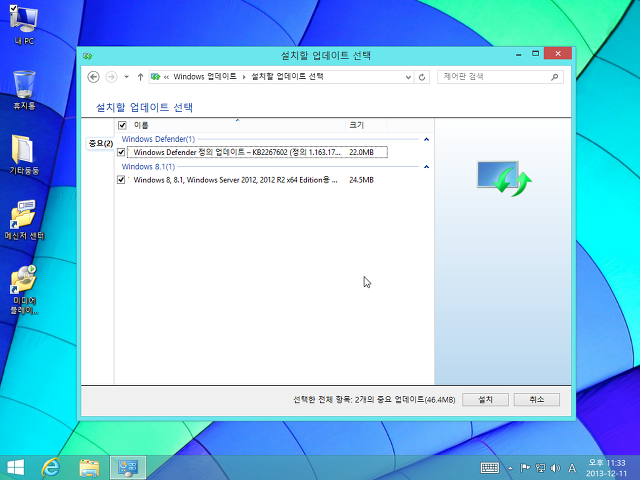Click the Control Panel taskbar button
The height and width of the screenshot is (480, 640).
pos(128,467)
